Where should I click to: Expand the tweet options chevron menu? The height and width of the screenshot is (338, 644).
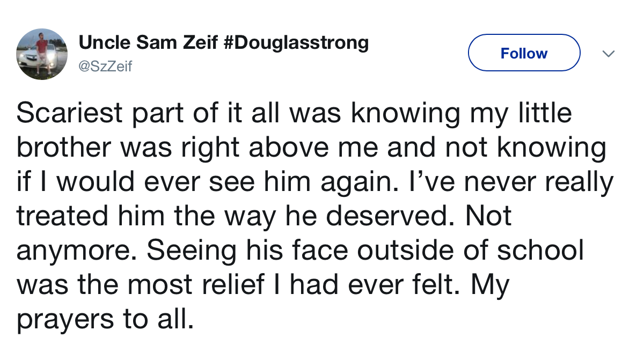point(608,54)
